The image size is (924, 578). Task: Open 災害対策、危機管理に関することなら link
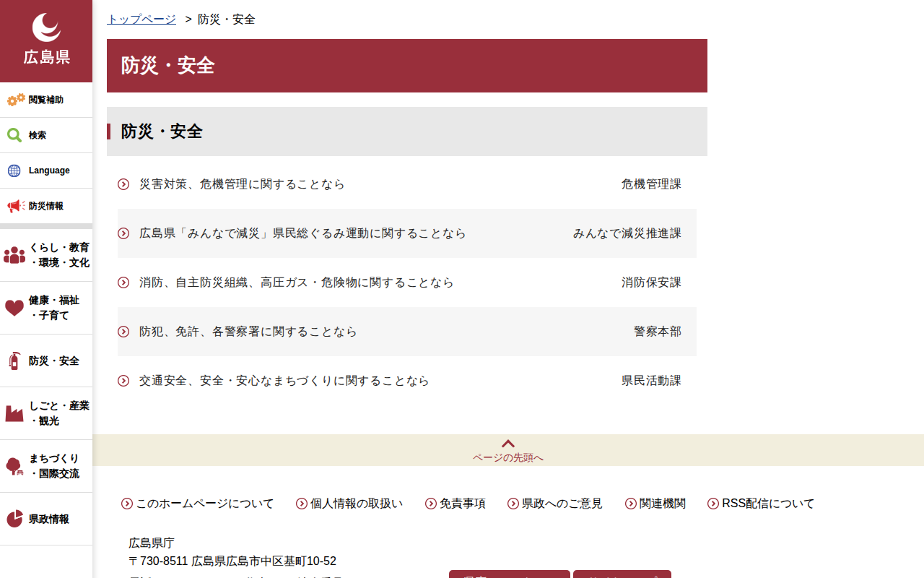(242, 184)
